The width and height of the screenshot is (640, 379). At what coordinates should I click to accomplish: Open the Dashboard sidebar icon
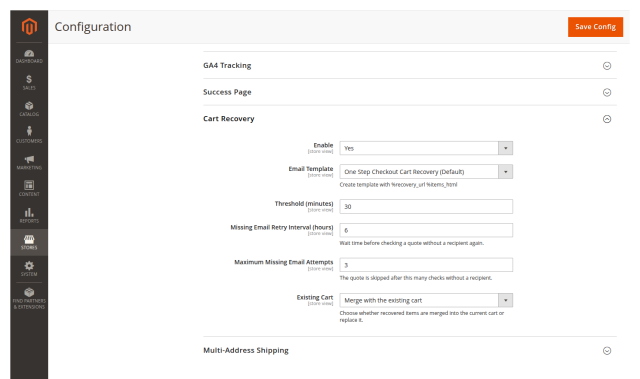(x=29, y=56)
